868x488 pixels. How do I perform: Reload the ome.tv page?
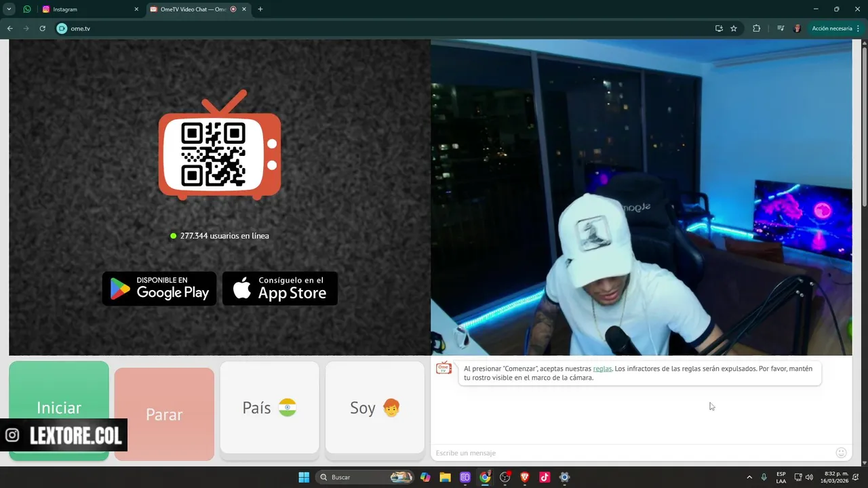42,28
